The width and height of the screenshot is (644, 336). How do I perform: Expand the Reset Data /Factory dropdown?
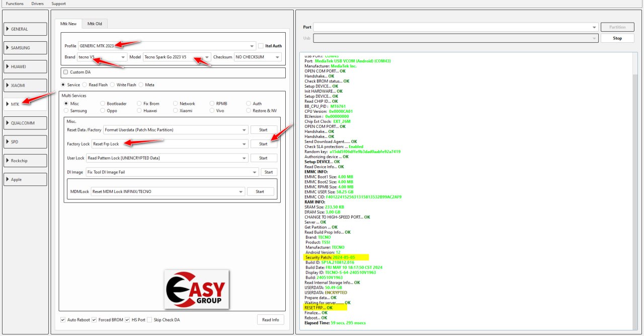[176, 130]
